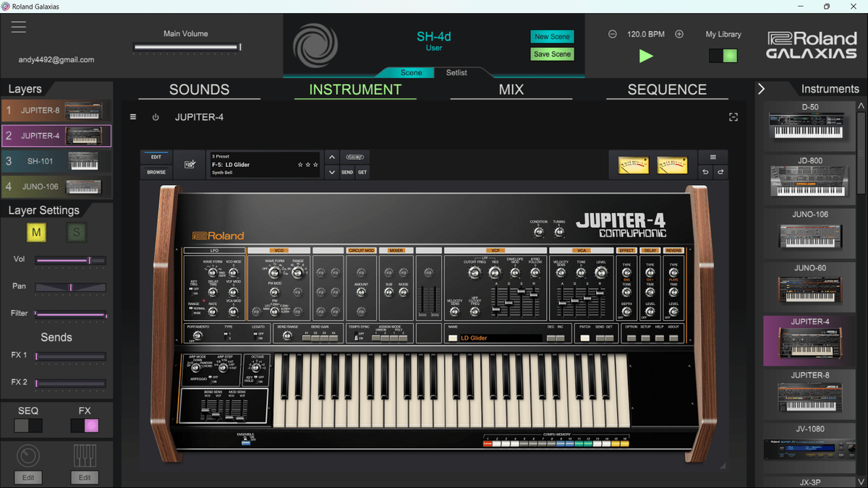Image resolution: width=868 pixels, height=488 pixels.
Task: Select the next preset with down chevron
Action: click(331, 172)
